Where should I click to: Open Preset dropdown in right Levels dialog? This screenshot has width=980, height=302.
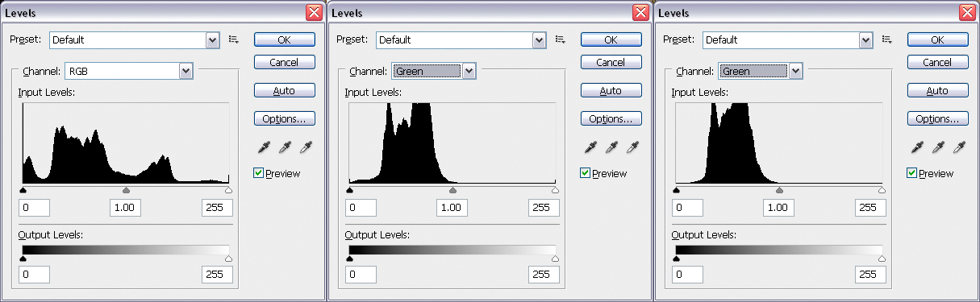pyautogui.click(x=788, y=39)
